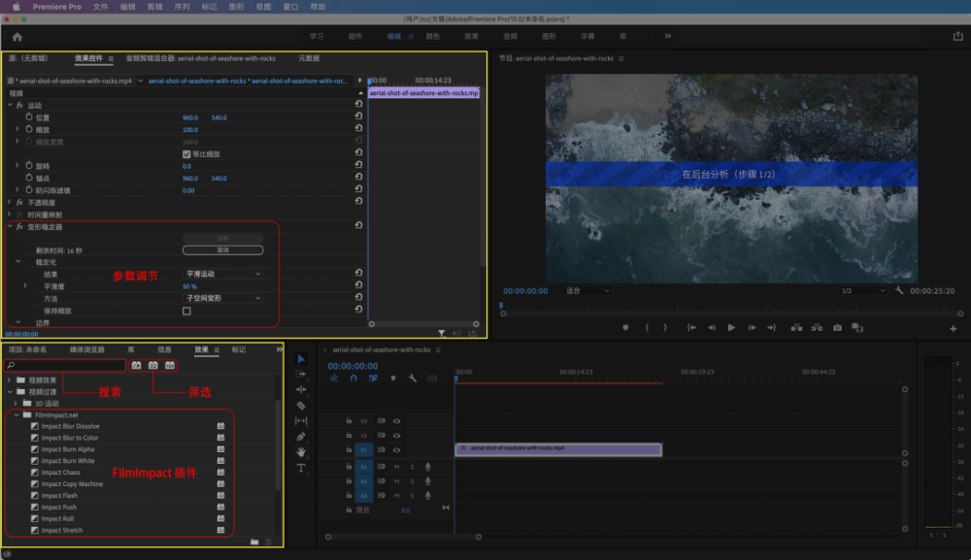Viewport: 971px width, 560px height.
Task: Select the Ripple Edit tool
Action: [x=301, y=389]
